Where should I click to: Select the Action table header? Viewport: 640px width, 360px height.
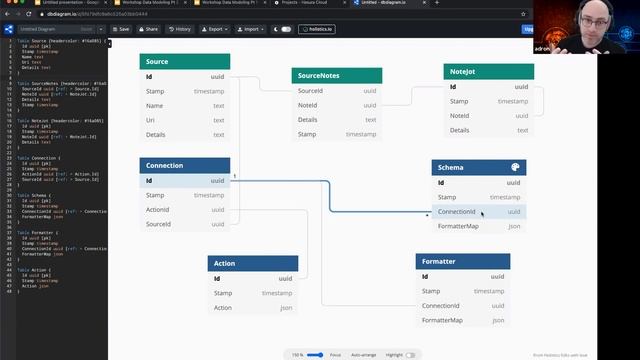253,263
